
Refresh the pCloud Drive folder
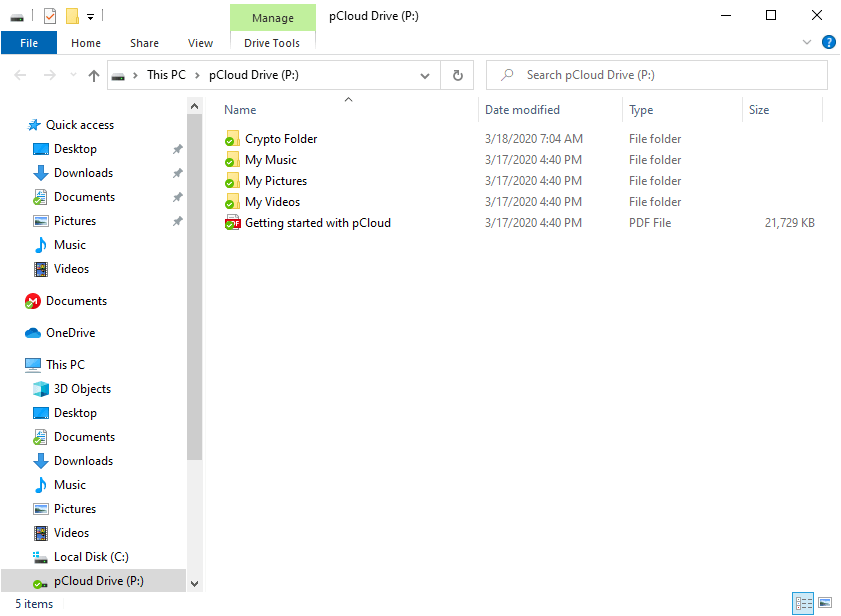[458, 76]
